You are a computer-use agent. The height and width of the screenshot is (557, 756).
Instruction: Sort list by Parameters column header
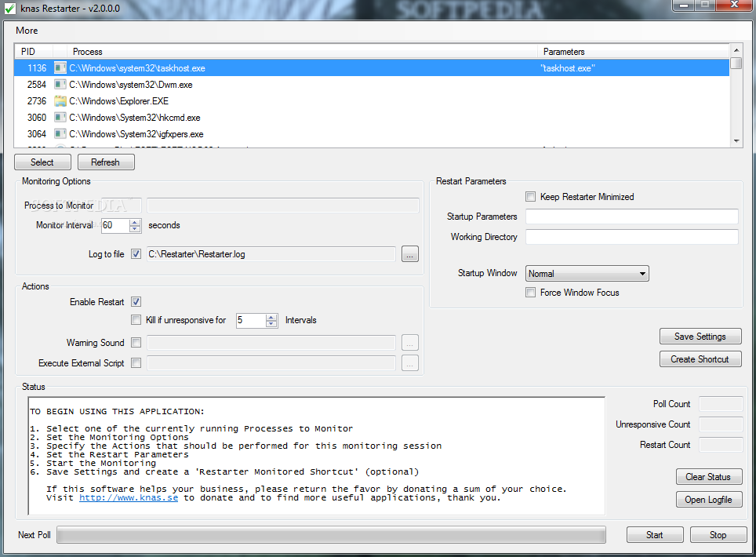634,51
